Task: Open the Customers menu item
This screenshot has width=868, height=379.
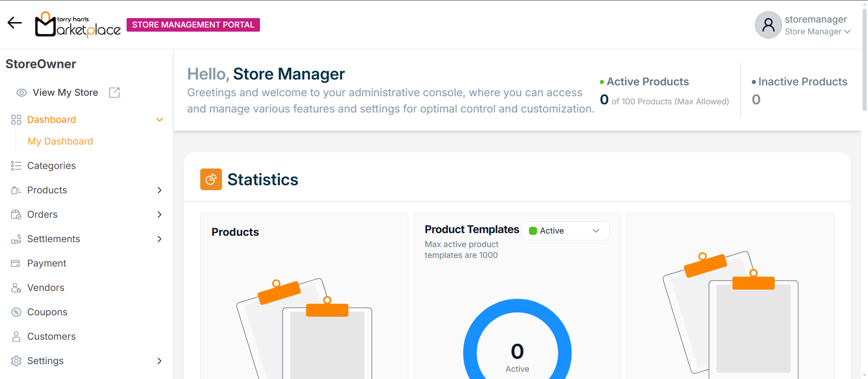Action: point(51,337)
